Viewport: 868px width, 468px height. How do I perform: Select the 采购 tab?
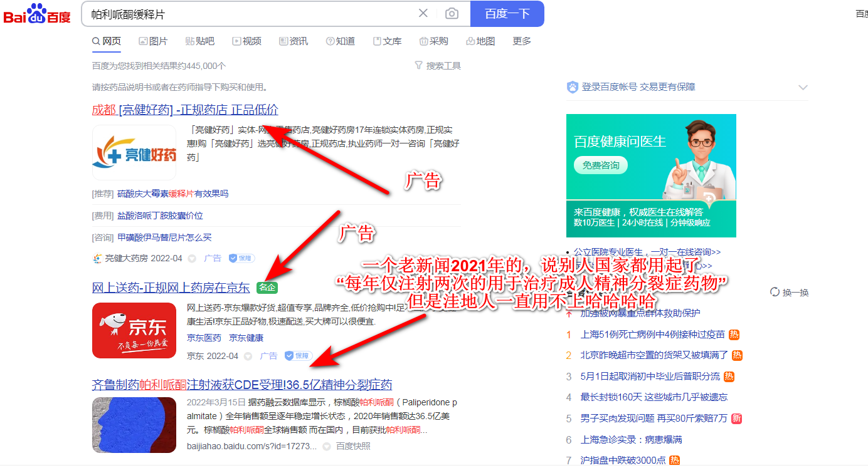(x=434, y=41)
